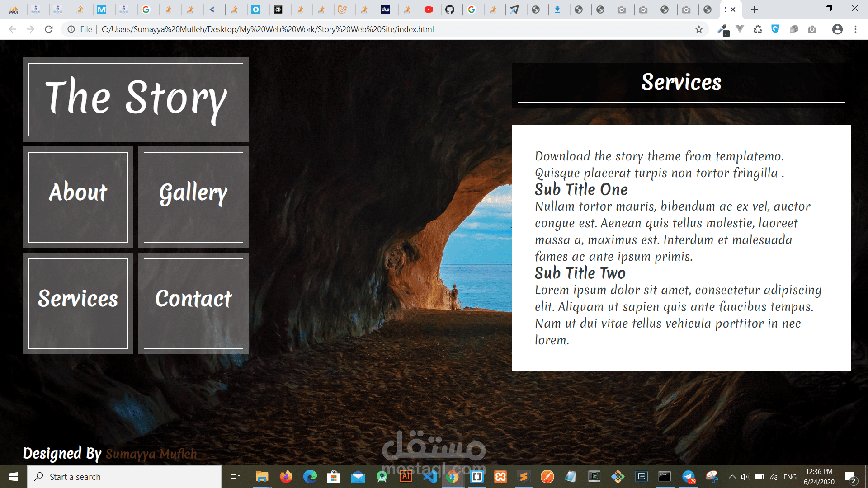This screenshot has width=868, height=488.
Task: Open the About section tile
Action: pyautogui.click(x=78, y=197)
